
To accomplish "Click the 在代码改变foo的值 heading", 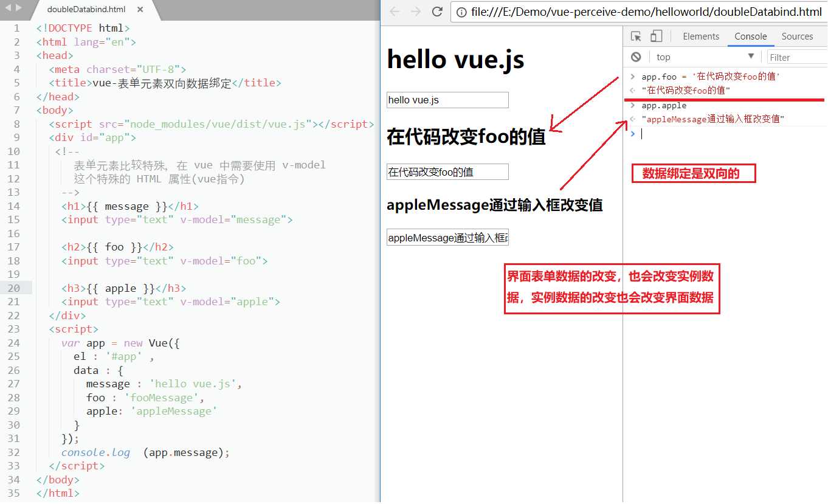I will pyautogui.click(x=466, y=137).
